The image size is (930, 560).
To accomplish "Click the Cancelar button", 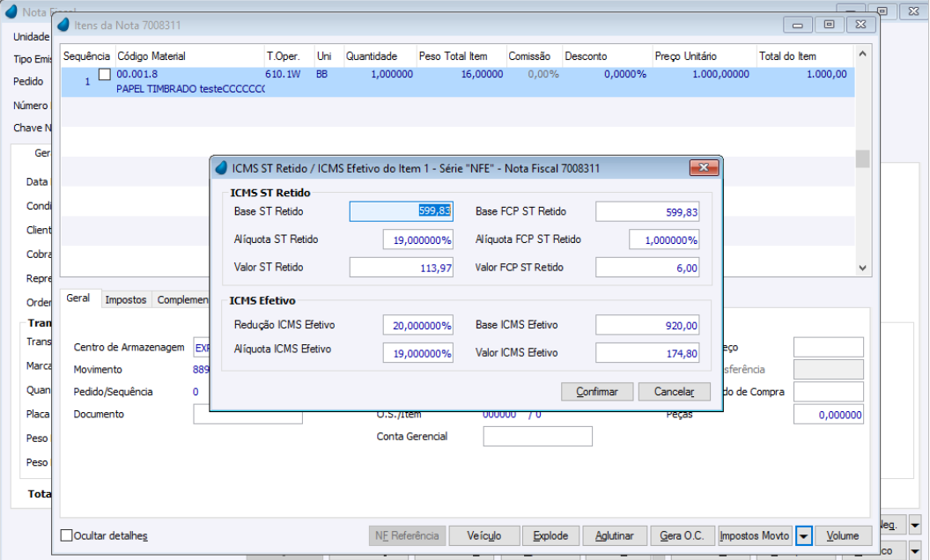I will [675, 392].
